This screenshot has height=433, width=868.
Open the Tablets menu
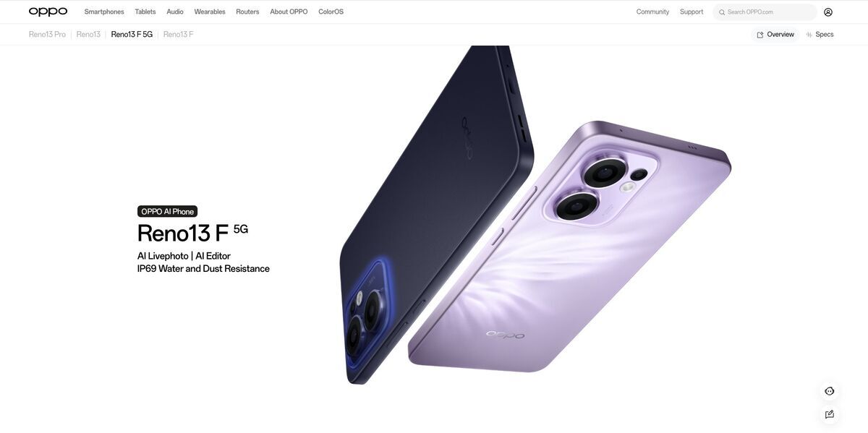(x=145, y=12)
